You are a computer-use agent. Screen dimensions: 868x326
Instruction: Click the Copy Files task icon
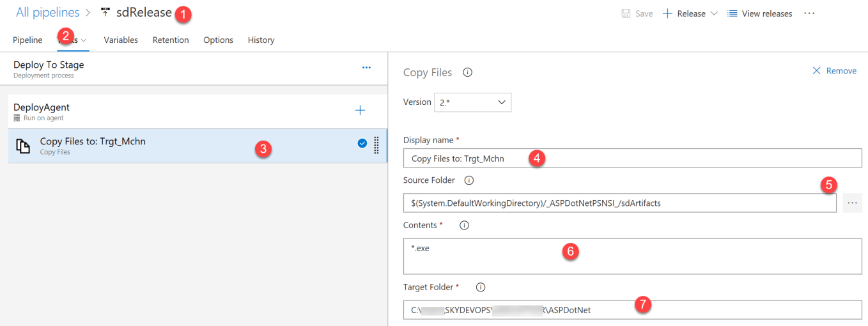pyautogui.click(x=23, y=146)
